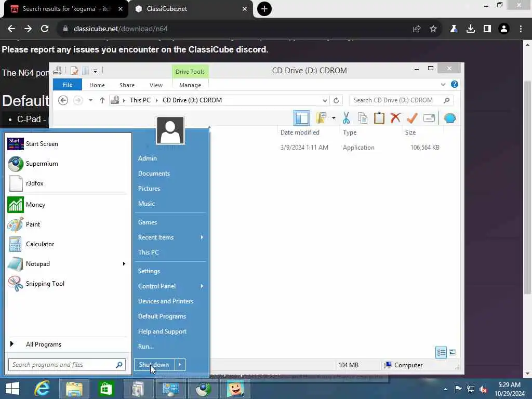Open Paint from the Start menu
The image size is (532, 399).
coord(33,224)
